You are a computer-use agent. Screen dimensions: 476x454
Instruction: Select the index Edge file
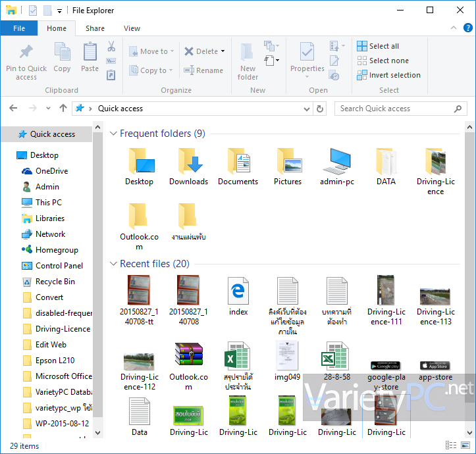(238, 296)
